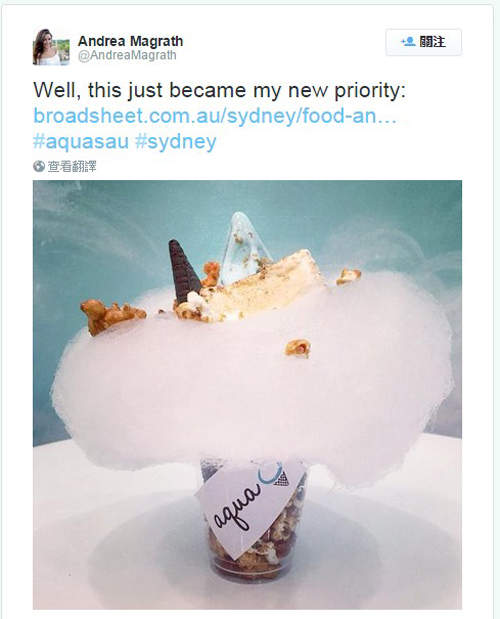Click 查看翻譯 to view translation

[x=72, y=167]
